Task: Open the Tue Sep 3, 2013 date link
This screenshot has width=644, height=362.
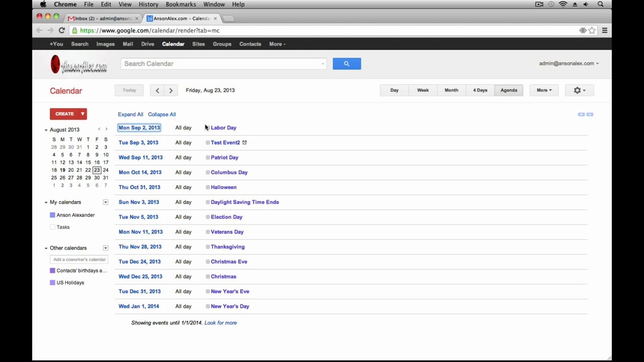Action: tap(138, 143)
